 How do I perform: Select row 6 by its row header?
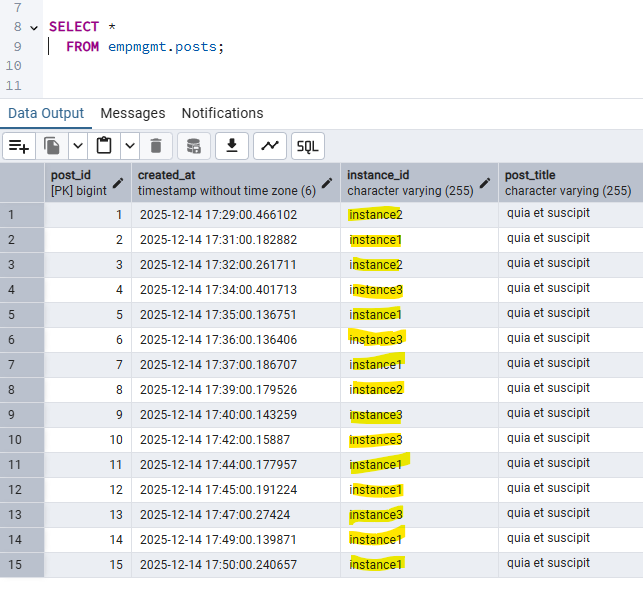tap(21, 340)
